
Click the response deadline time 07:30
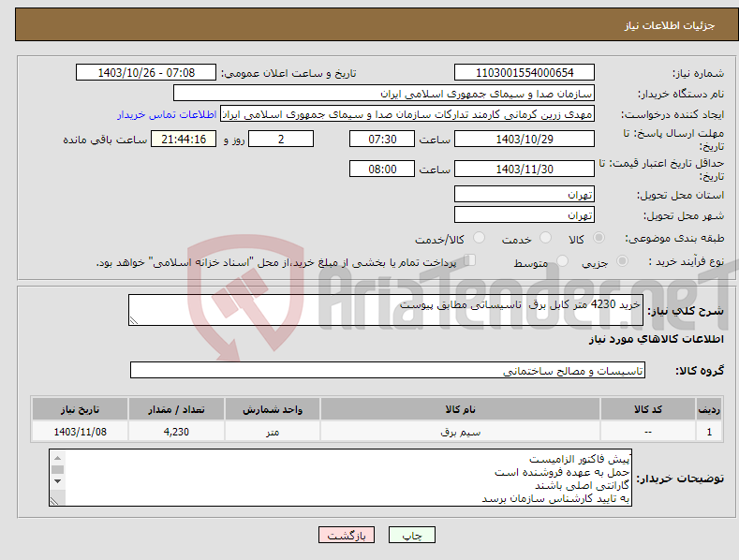tap(382, 139)
